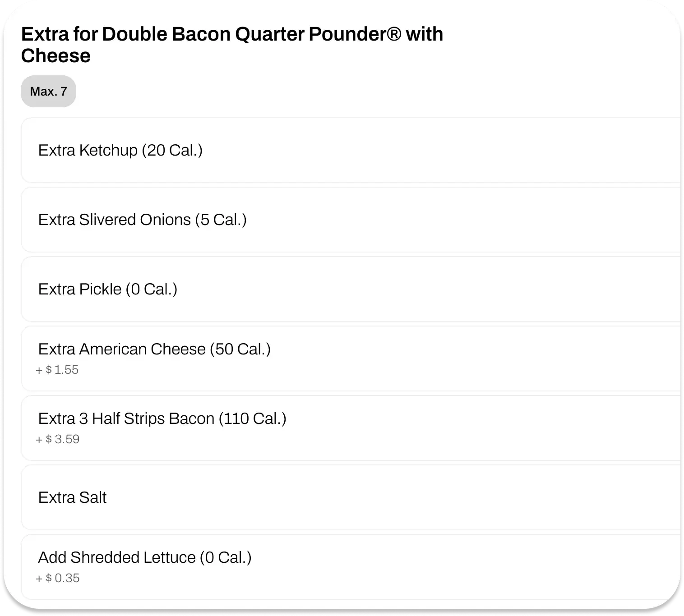Select the Extra Salt option
Image resolution: width=684 pixels, height=616 pixels.
click(x=72, y=497)
